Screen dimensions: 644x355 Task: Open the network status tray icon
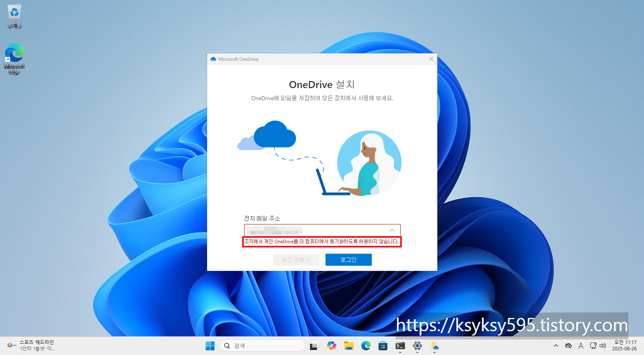pyautogui.click(x=593, y=346)
